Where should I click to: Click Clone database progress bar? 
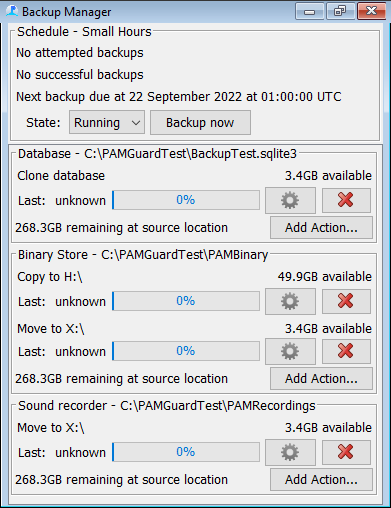[x=186, y=200]
